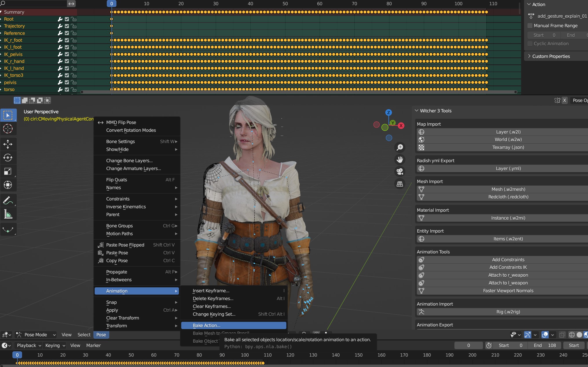Click the red X axis gizmo
The width and height of the screenshot is (588, 367).
tap(401, 125)
